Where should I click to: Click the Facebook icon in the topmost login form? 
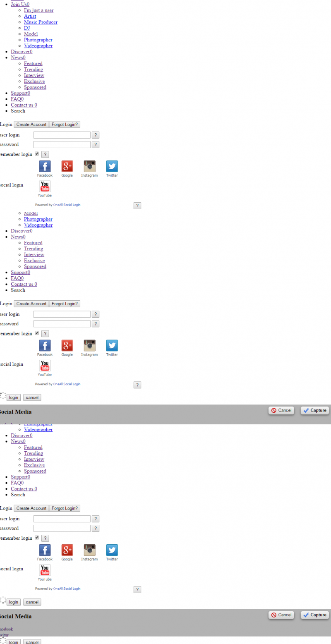45,166
